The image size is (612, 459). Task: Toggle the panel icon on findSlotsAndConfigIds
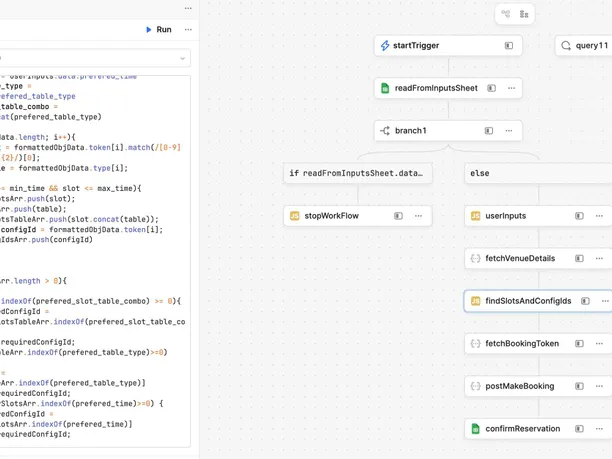coord(585,301)
